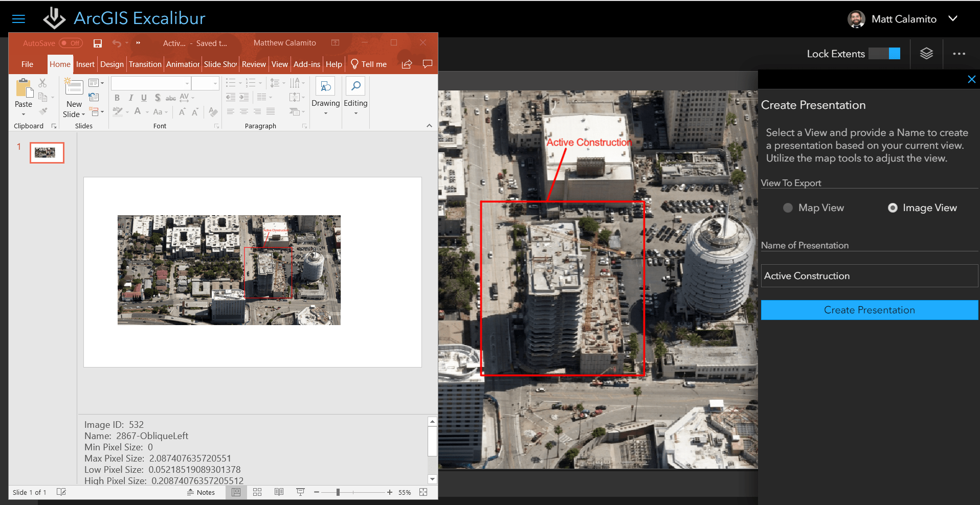Select slide 1 thumbnail in slide panel
The height and width of the screenshot is (505, 980).
point(47,152)
